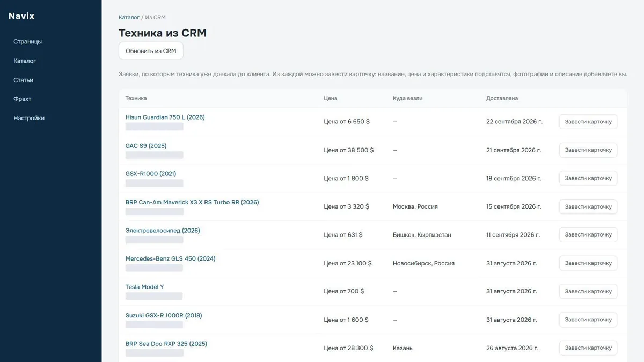Click the date 11 сентября 2026 г.

click(513, 235)
